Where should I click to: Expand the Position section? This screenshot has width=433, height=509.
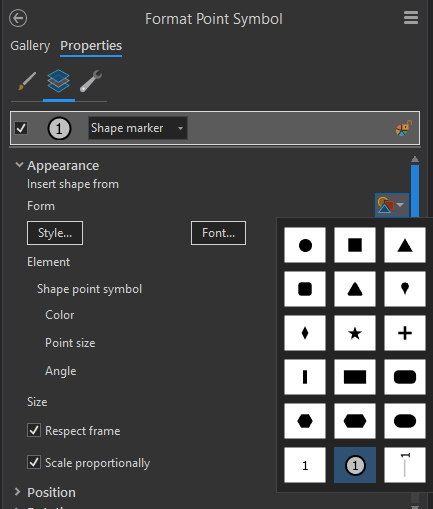point(18,492)
